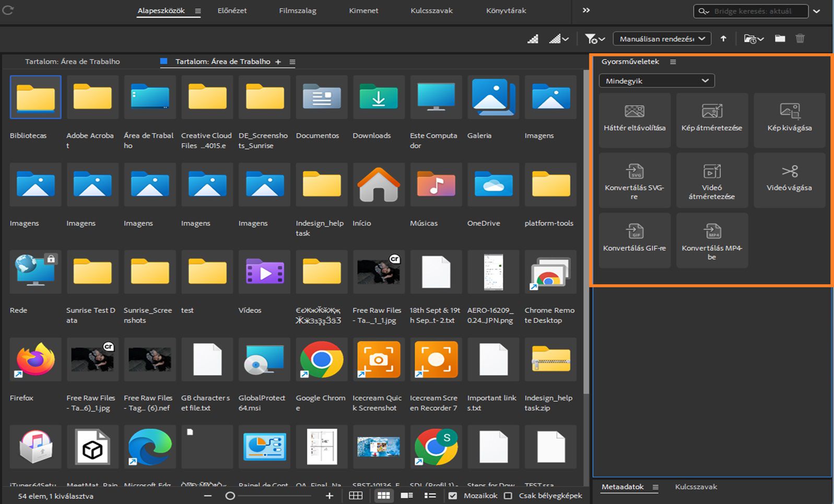Select the Firefox shortcut
This screenshot has height=504, width=834.
point(36,359)
